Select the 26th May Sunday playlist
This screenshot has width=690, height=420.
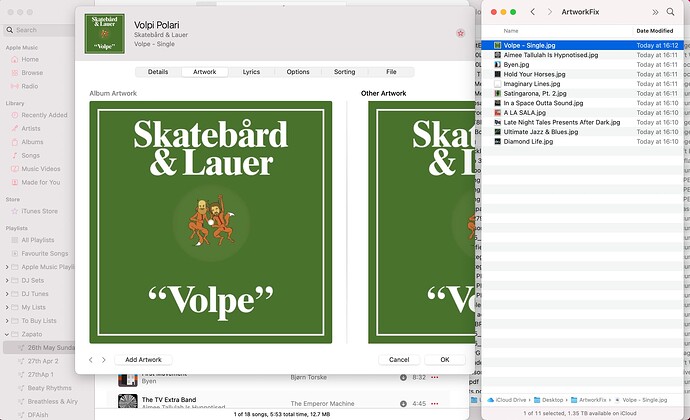pyautogui.click(x=40, y=348)
